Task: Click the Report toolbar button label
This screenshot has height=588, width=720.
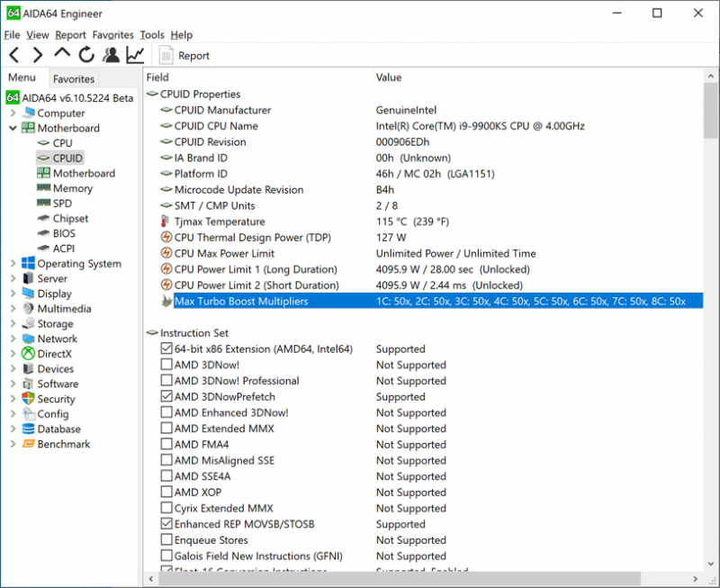Action: pos(193,56)
